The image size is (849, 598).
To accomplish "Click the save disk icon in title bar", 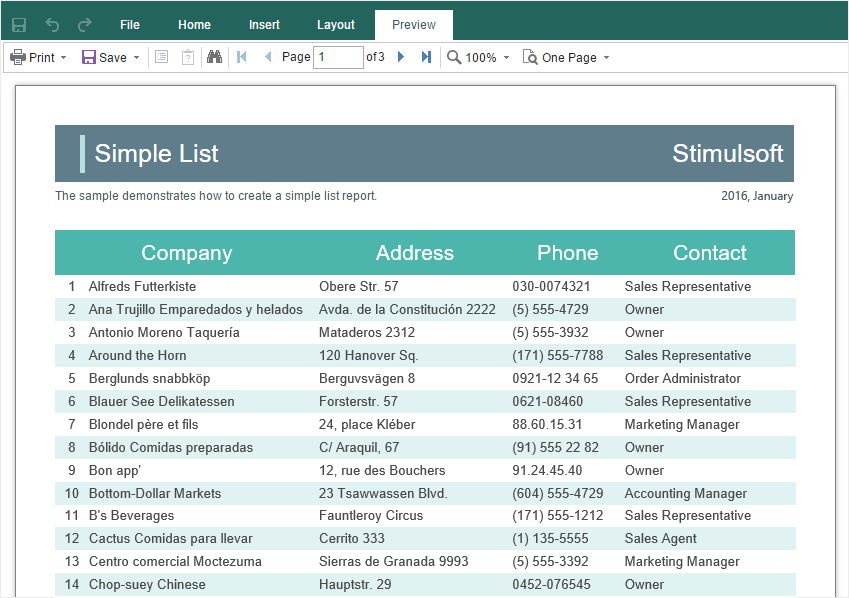I will [x=19, y=25].
